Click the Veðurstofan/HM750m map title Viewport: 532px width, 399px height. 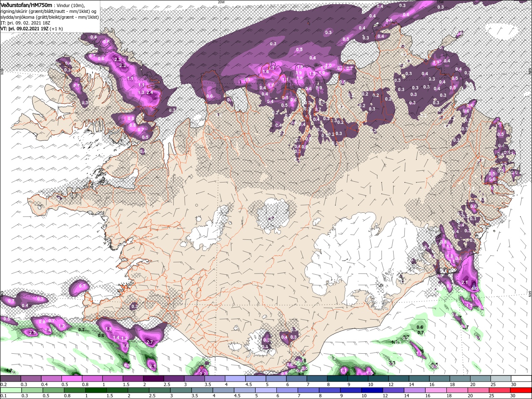[x=26, y=5]
